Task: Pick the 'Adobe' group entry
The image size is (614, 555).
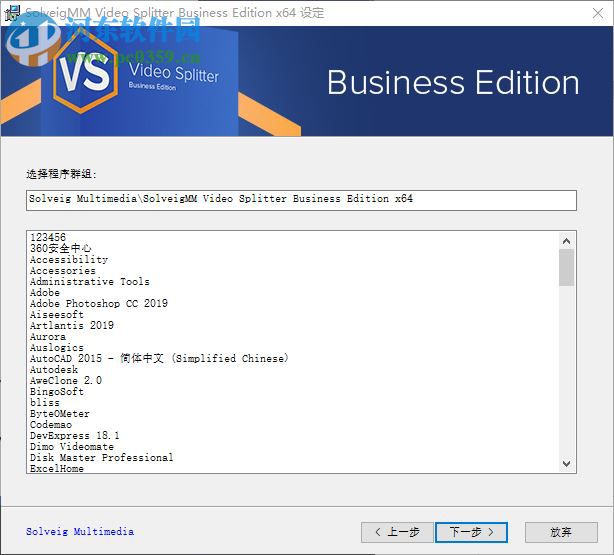Action: [45, 292]
